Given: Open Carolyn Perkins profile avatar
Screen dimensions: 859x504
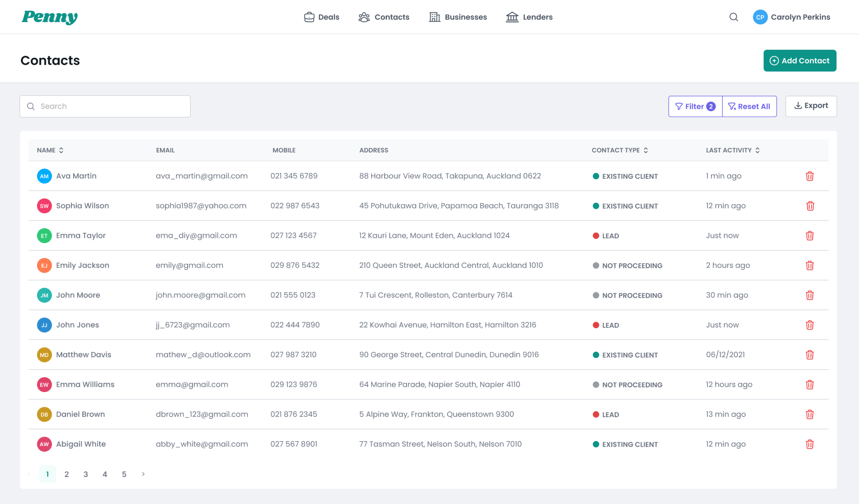Looking at the screenshot, I should [x=760, y=17].
